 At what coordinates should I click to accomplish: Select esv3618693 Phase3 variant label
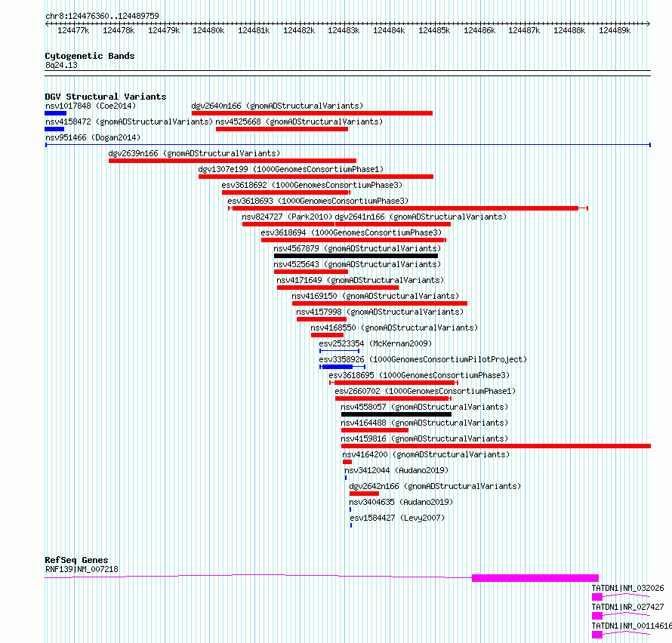318,201
